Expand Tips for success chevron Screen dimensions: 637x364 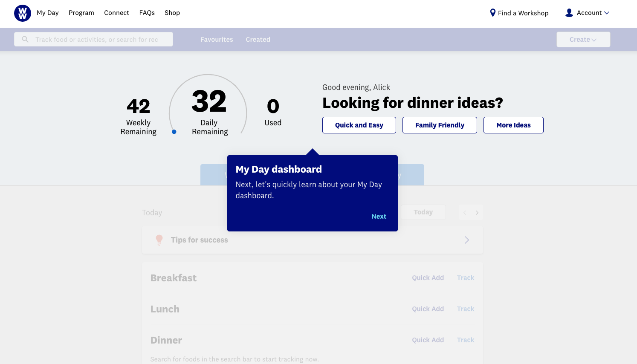pyautogui.click(x=467, y=240)
